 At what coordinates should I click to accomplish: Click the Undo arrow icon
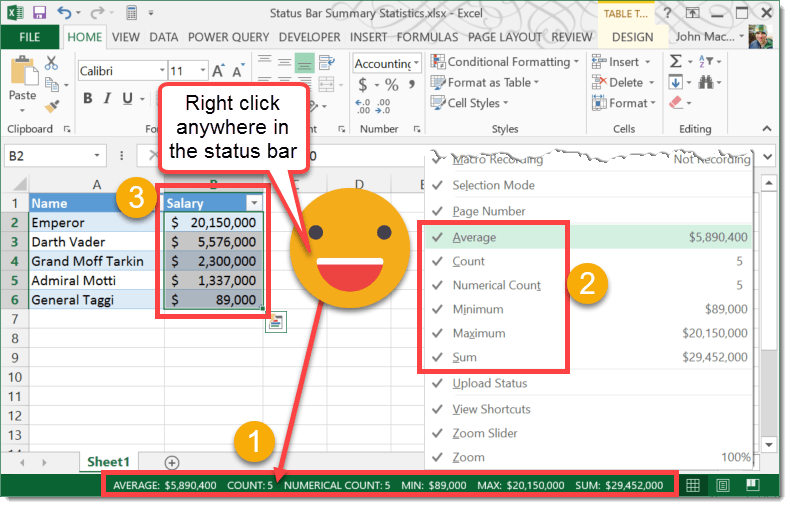[64, 13]
